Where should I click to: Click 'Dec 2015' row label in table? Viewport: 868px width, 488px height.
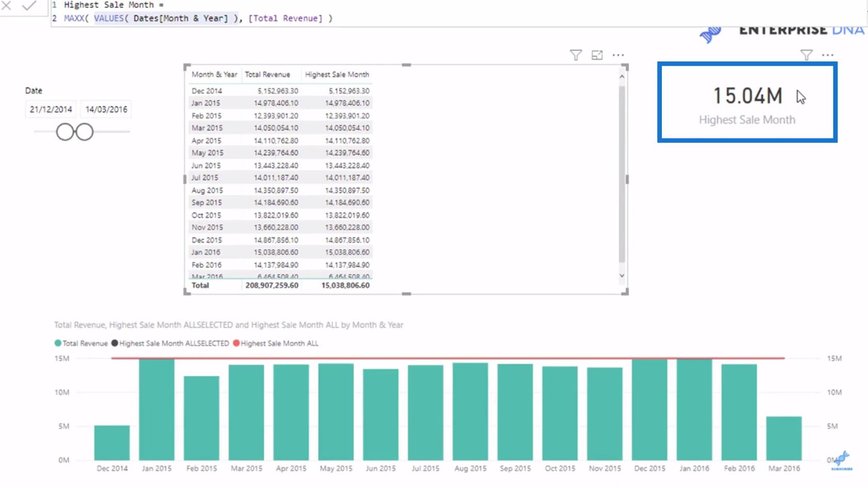point(207,240)
